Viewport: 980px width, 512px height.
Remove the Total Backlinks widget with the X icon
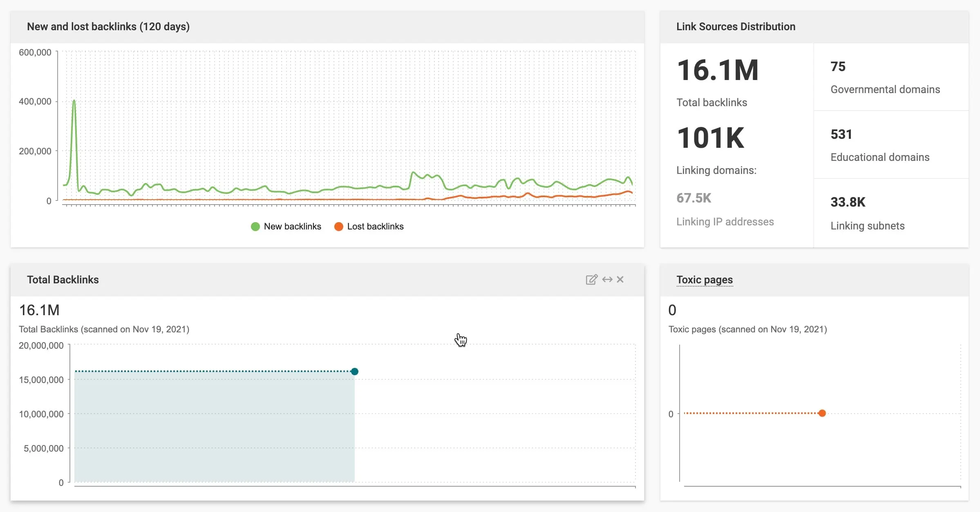pos(620,280)
